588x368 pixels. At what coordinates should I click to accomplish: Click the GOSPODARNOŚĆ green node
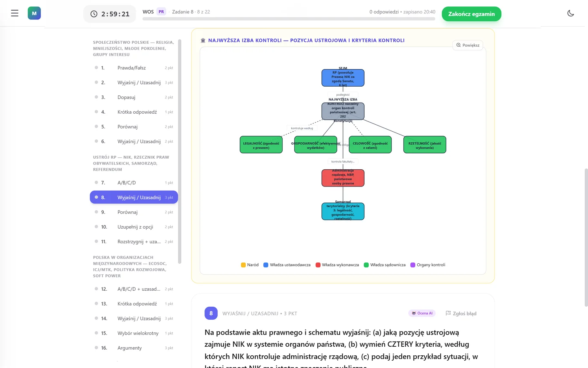pyautogui.click(x=316, y=145)
